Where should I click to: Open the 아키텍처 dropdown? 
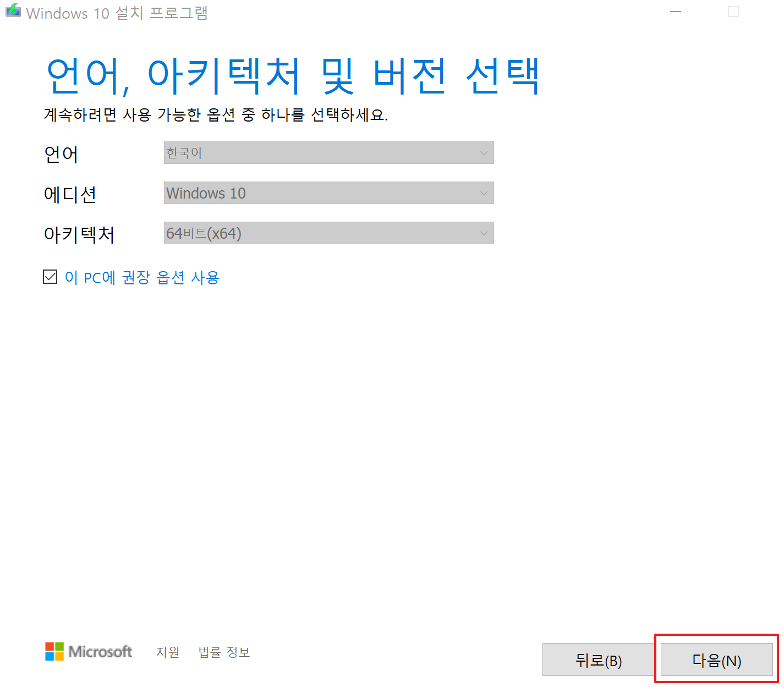(x=328, y=233)
